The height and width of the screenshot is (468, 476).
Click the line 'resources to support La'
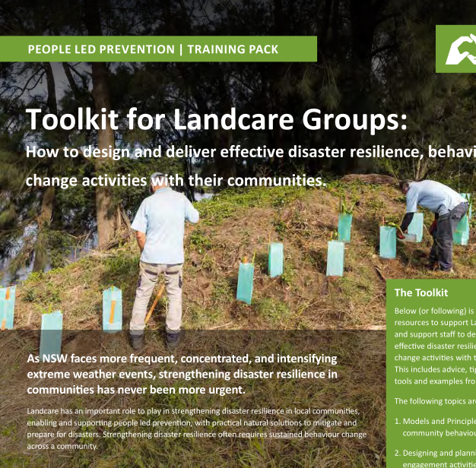pos(435,323)
